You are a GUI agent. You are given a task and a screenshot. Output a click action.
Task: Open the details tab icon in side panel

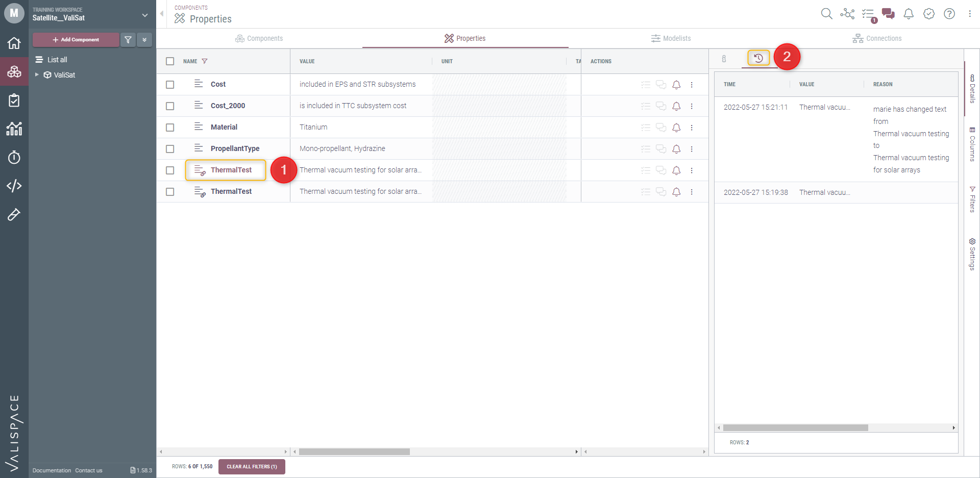pos(724,59)
